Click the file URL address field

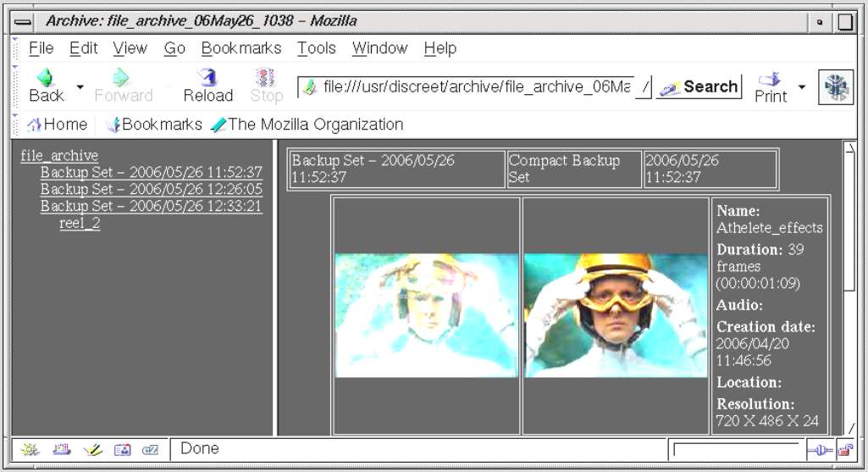coord(474,87)
